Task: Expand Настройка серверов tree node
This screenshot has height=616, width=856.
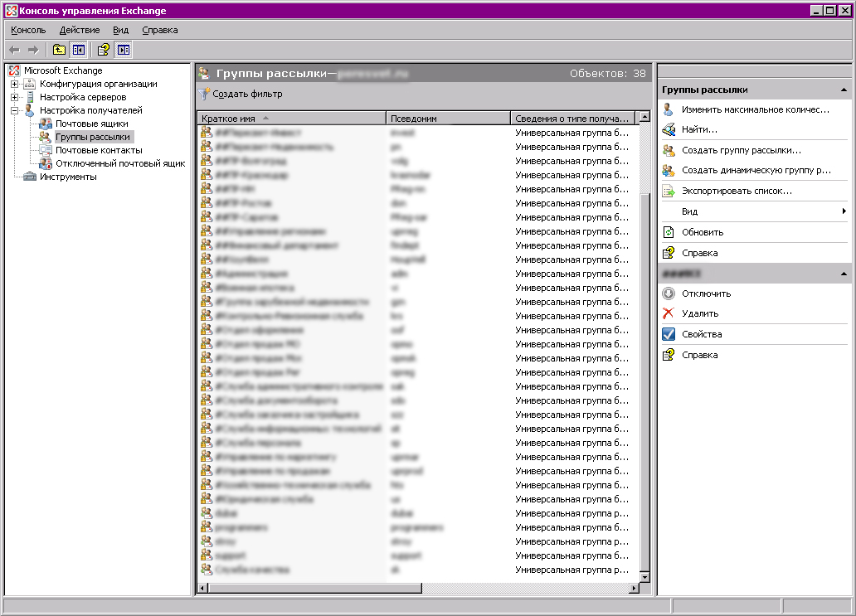Action: [x=15, y=97]
